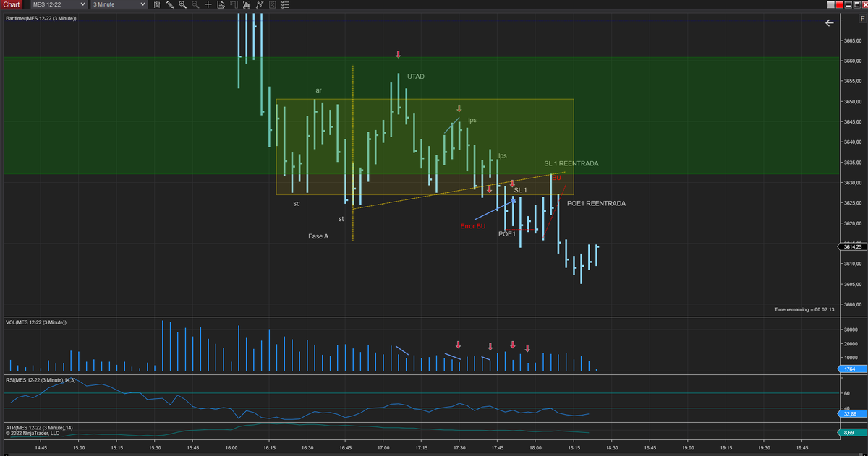Click the bar type chart style icon
The height and width of the screenshot is (456, 868).
click(157, 4)
